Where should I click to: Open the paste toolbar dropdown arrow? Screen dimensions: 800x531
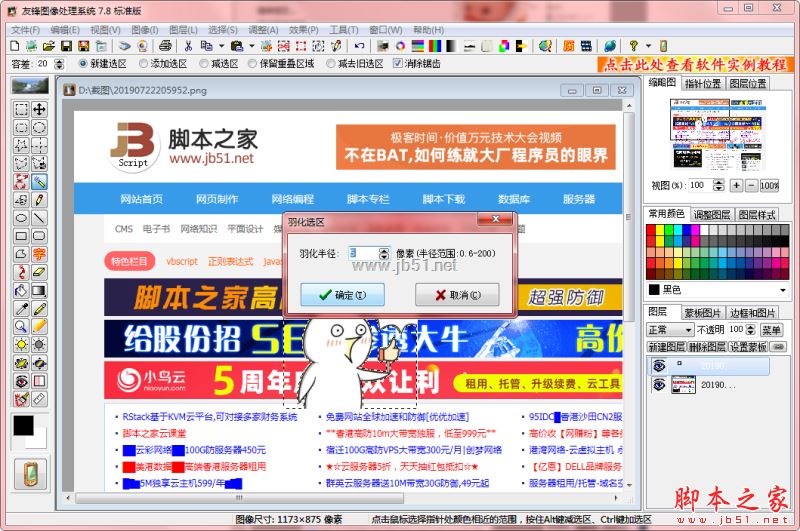pos(252,46)
